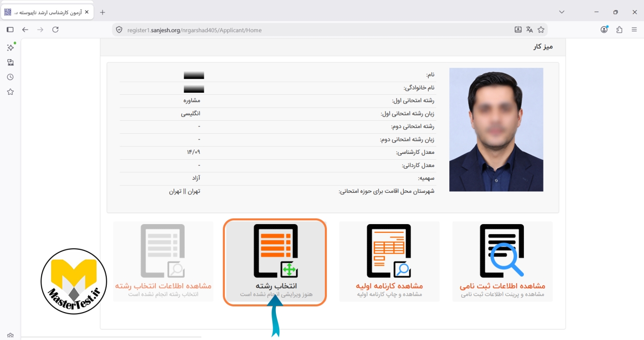Click the value تهران || تهران
The width and height of the screenshot is (644, 340).
(185, 191)
